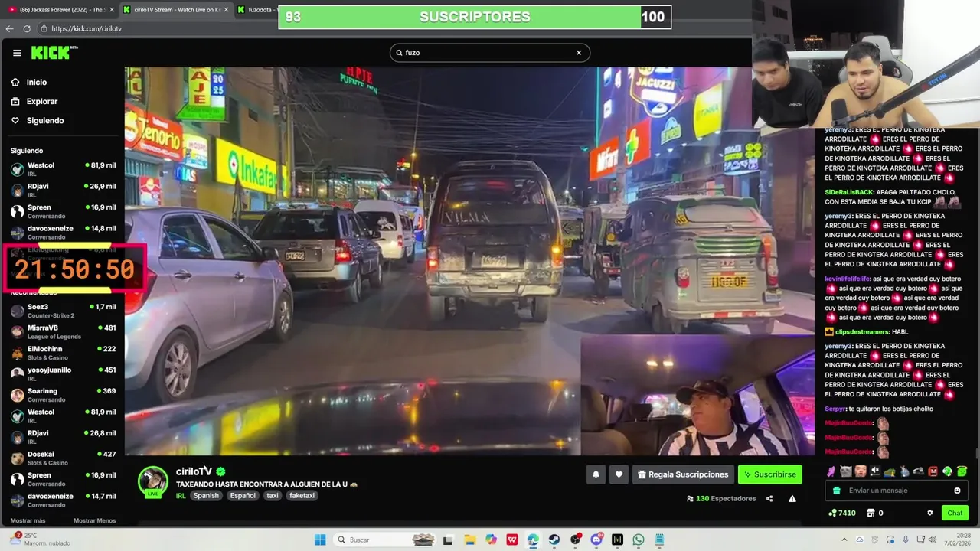
Task: Go back with browser back arrow
Action: [x=9, y=28]
